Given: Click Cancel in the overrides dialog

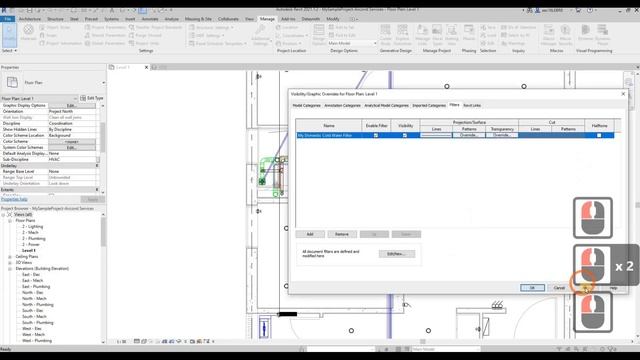Looking at the screenshot, I should (559, 288).
